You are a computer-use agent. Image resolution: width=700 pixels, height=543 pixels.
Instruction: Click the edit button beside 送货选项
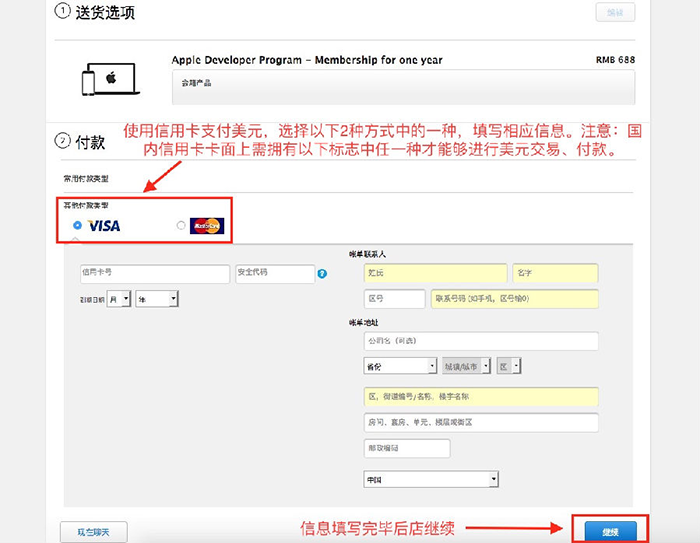pyautogui.click(x=614, y=12)
